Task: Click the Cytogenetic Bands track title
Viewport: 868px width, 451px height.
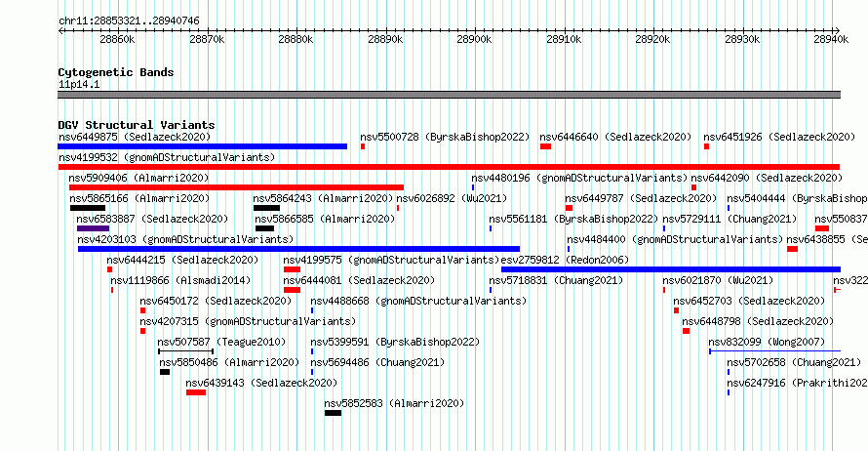Action: pos(116,72)
